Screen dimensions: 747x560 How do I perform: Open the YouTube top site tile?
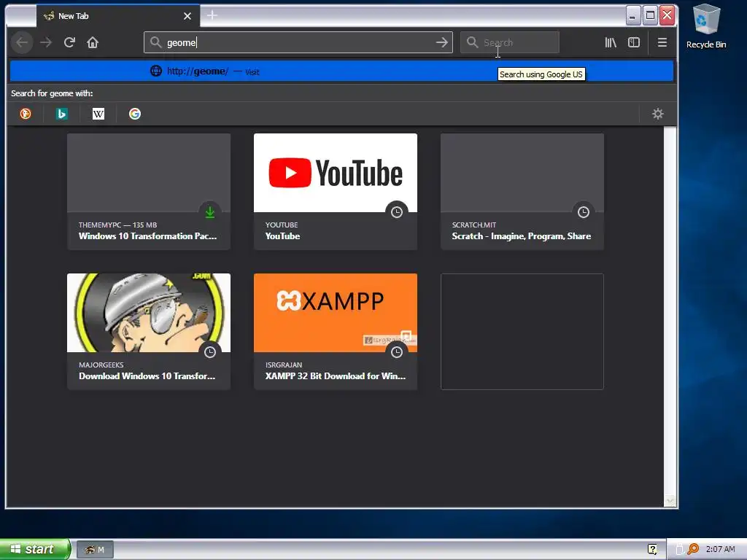pos(336,192)
